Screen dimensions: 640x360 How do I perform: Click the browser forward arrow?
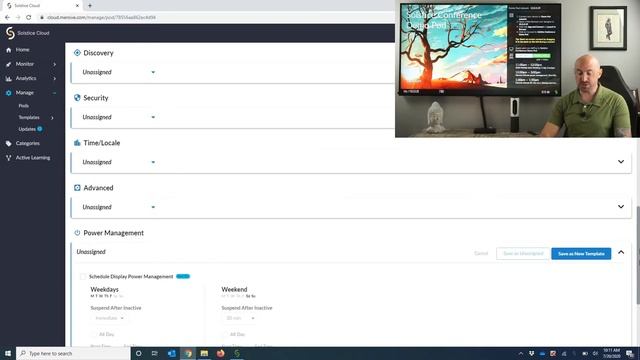[x=18, y=18]
